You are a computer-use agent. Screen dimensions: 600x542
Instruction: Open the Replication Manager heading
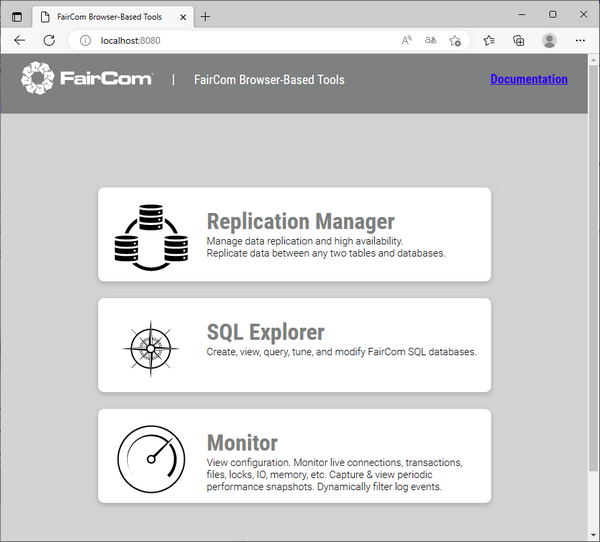point(300,222)
